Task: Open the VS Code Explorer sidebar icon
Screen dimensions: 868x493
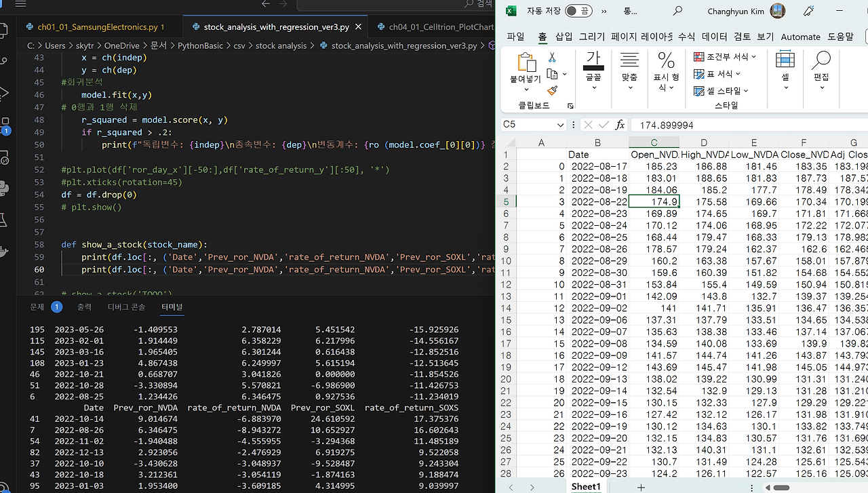Action: [x=4, y=31]
